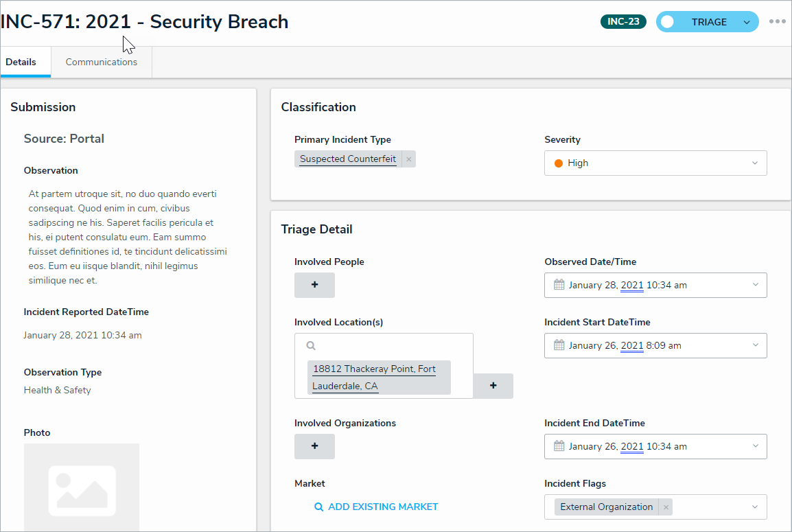Click the plus button under Involved Organizations
Screen dimensions: 792x532
(x=314, y=446)
